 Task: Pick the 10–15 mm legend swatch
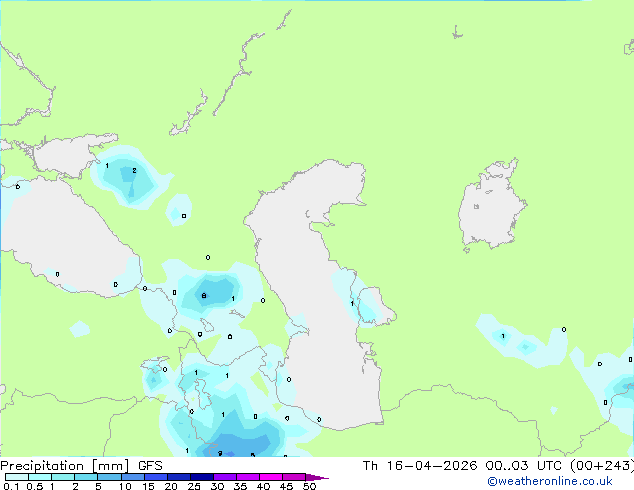tap(132, 477)
